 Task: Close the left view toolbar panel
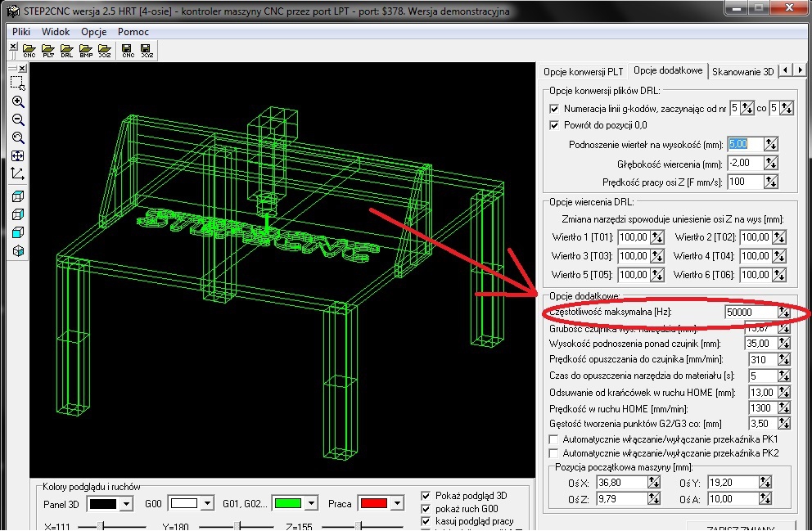(x=22, y=68)
